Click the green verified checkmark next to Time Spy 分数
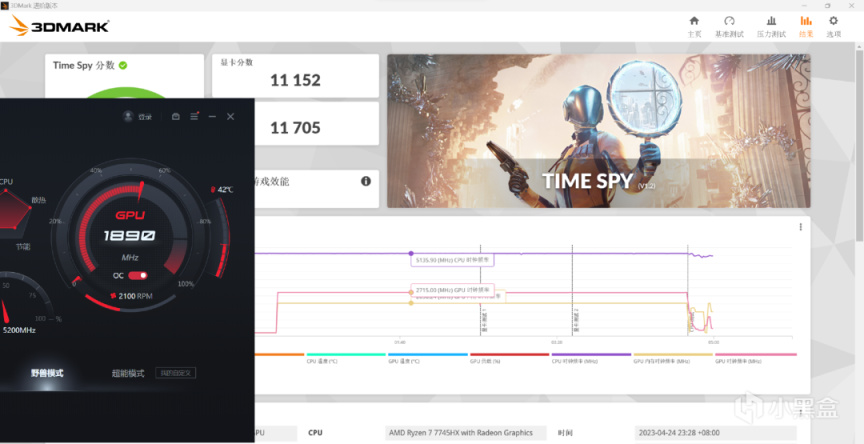Image resolution: width=864 pixels, height=444 pixels. tap(123, 65)
